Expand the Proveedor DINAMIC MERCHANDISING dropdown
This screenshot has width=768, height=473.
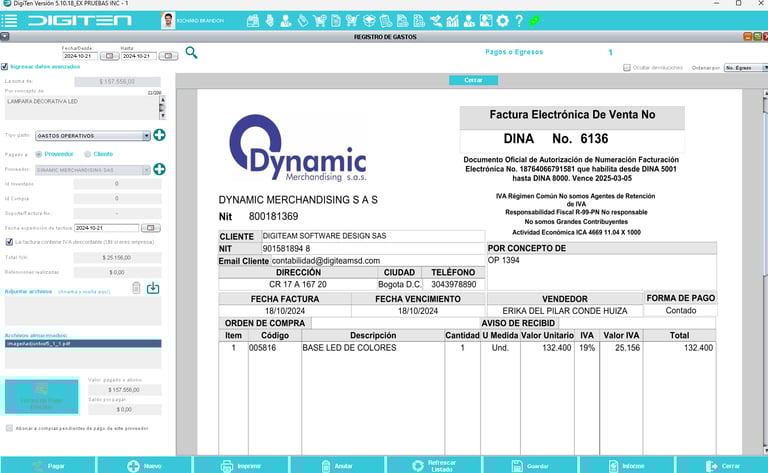pos(146,170)
